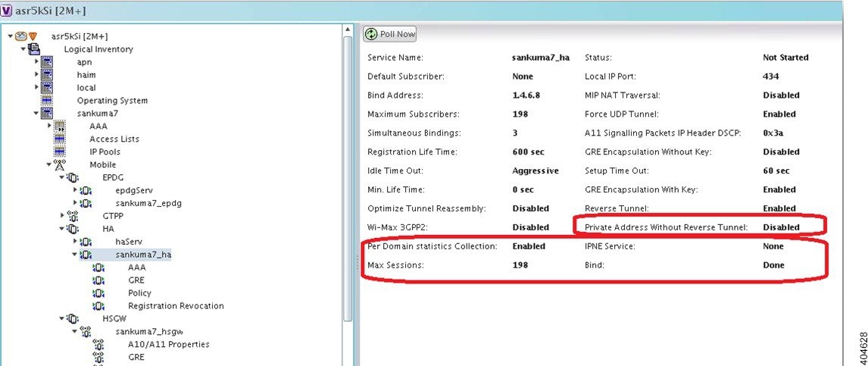
Task: Expand the AAA node under sankuma7
Action: (x=49, y=126)
